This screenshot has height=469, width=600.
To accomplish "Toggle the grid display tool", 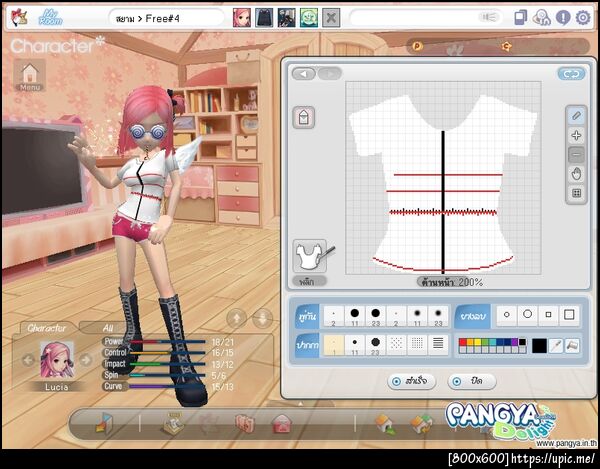I will tap(576, 193).
